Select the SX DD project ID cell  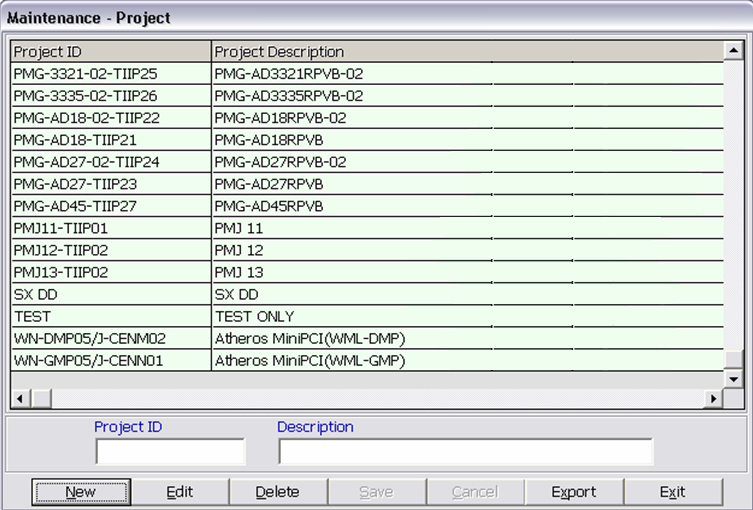click(x=111, y=294)
